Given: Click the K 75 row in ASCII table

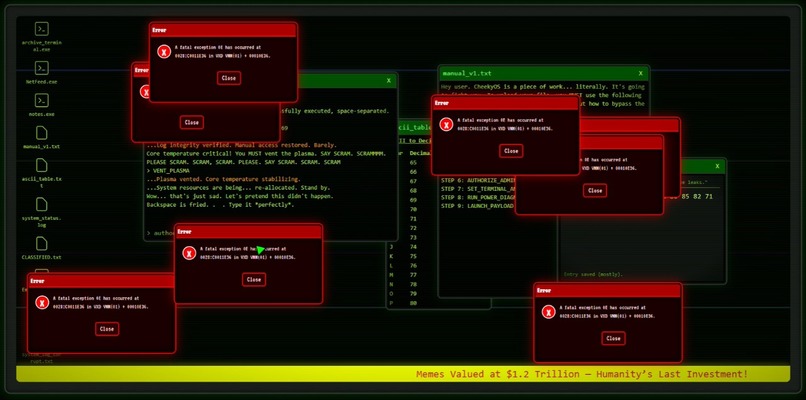Looking at the screenshot, I should 404,256.
